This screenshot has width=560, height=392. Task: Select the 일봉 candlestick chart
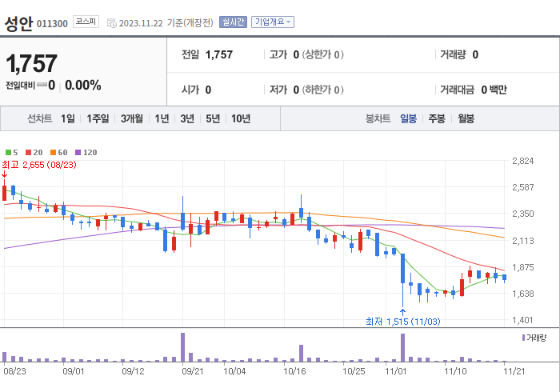408,118
